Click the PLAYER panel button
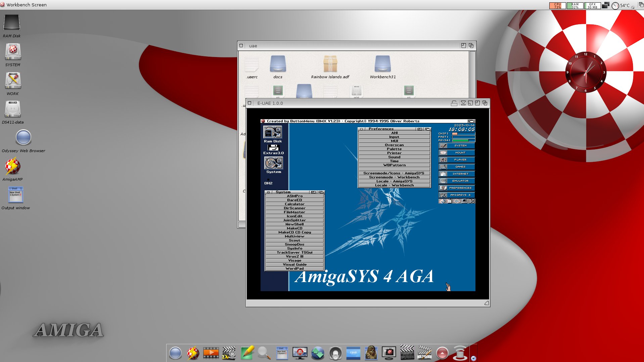The image size is (644, 362). (x=457, y=160)
